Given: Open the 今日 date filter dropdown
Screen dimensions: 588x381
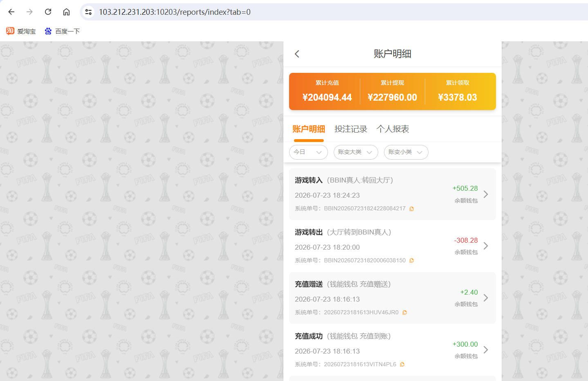Looking at the screenshot, I should click(308, 152).
